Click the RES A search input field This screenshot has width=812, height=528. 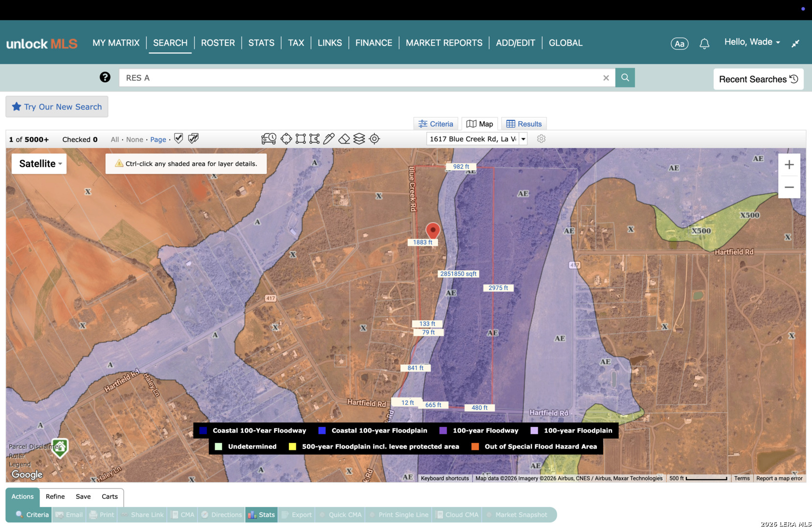coord(361,78)
